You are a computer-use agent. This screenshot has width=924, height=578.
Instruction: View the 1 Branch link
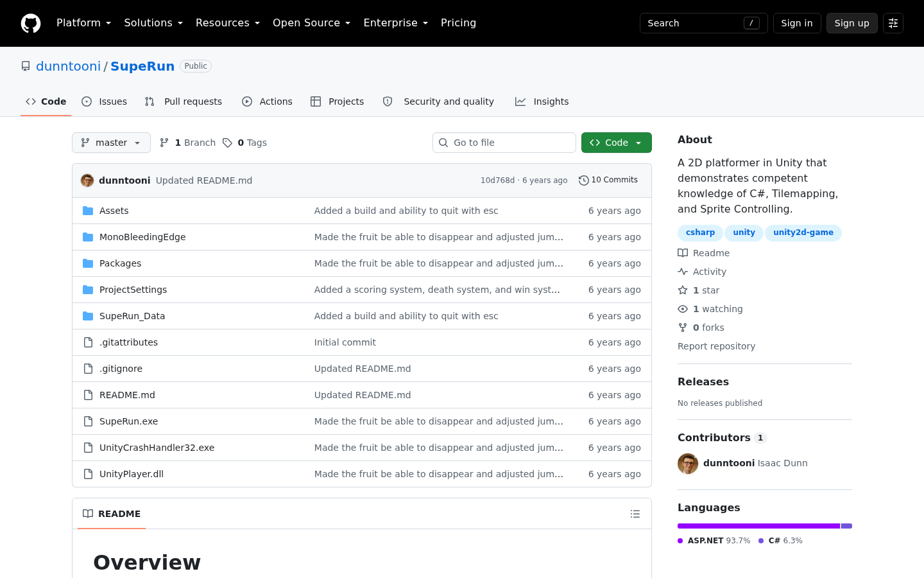[x=187, y=143]
